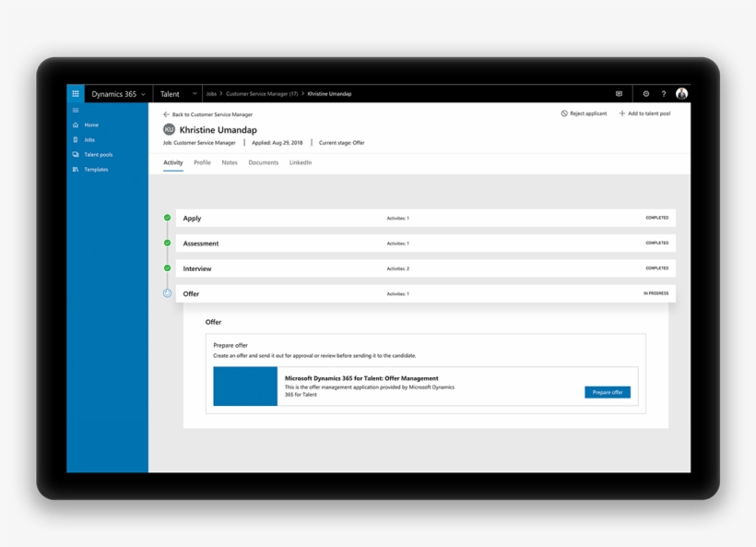The image size is (756, 547).
Task: Expand the Talent module dropdown
Action: 178,94
